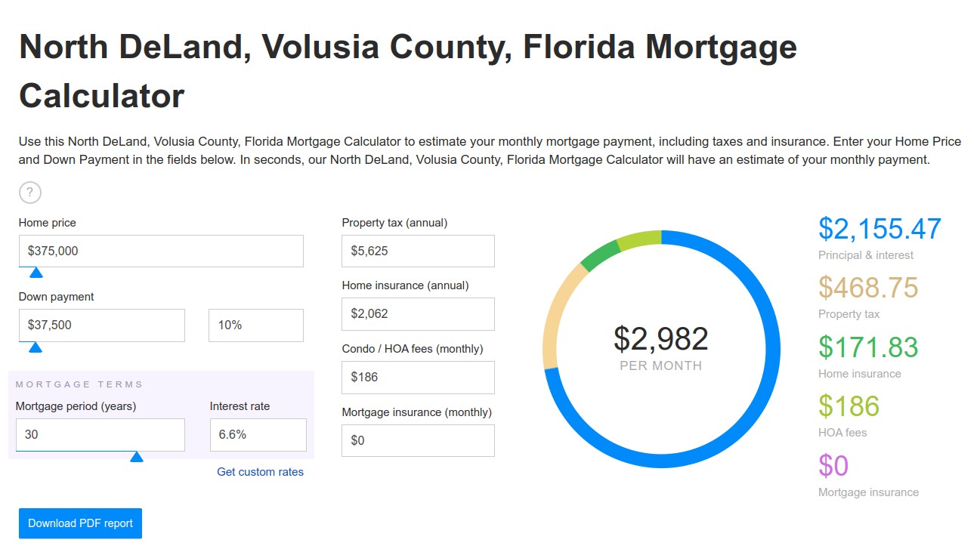Select the Mortgage period years field
The image size is (980, 549).
point(100,435)
